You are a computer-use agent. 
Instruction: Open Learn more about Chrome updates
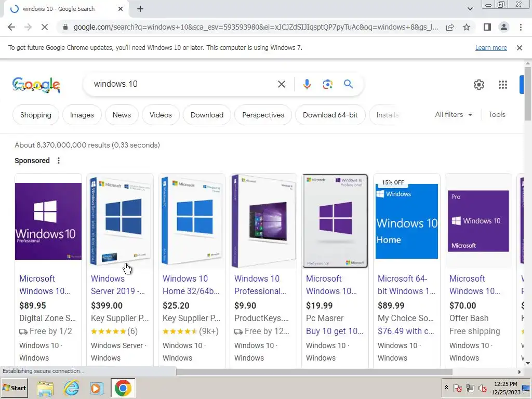pyautogui.click(x=491, y=48)
